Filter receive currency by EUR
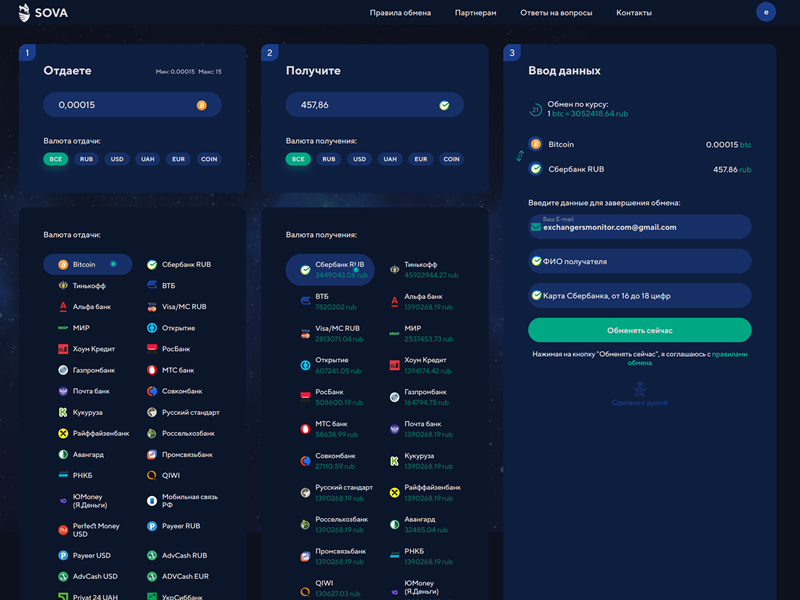 coord(420,159)
